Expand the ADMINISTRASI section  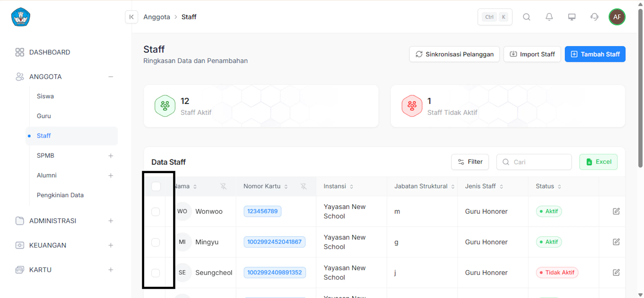[x=111, y=221]
